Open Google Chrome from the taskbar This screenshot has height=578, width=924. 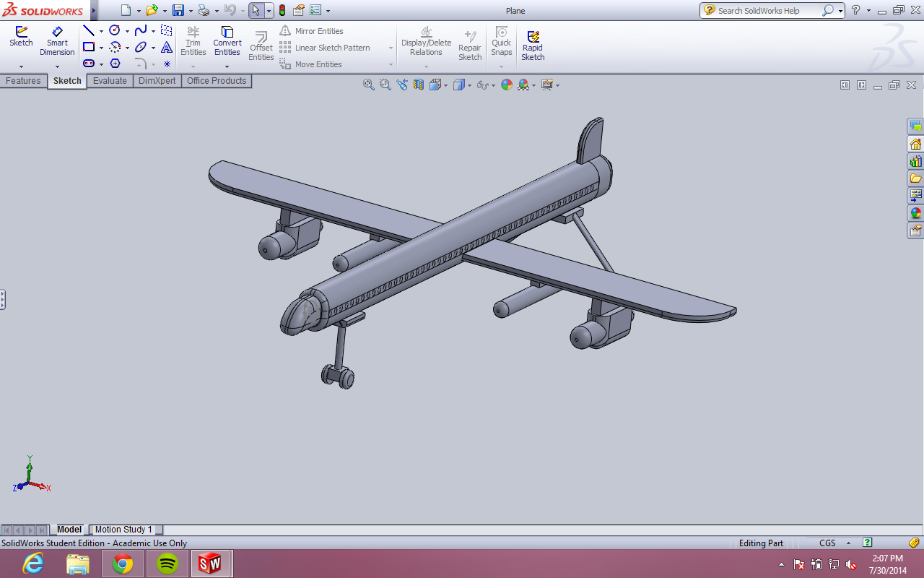point(123,564)
